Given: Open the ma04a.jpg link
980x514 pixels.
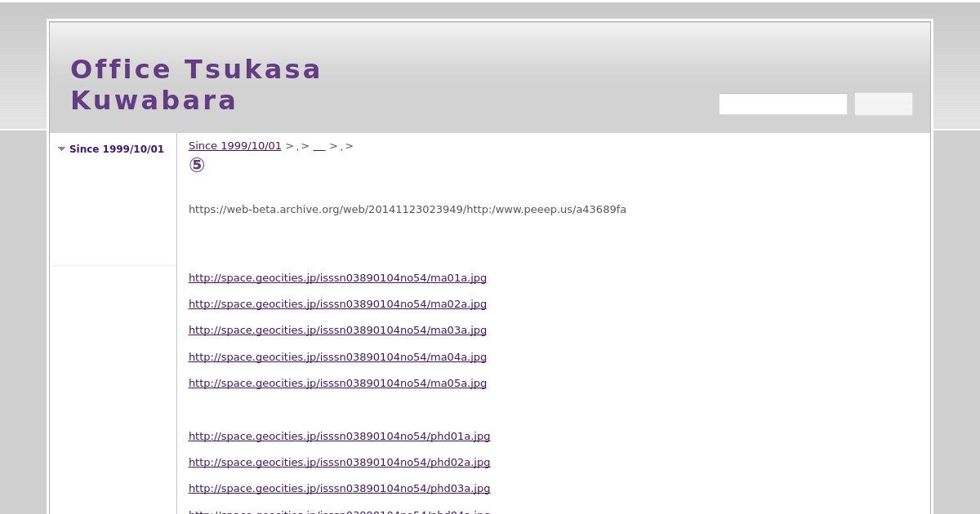Looking at the screenshot, I should click(337, 357).
